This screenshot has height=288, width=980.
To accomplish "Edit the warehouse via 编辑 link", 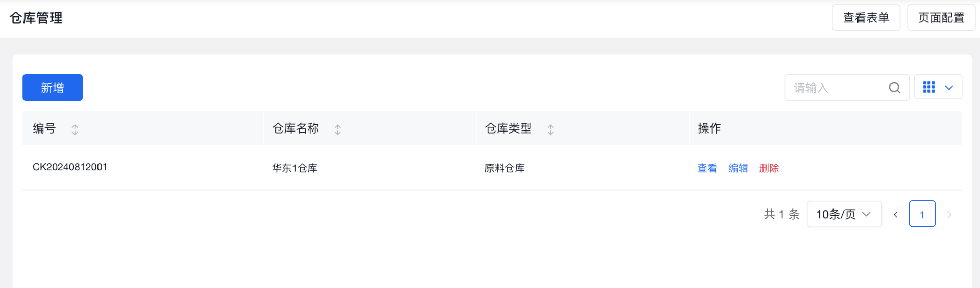I will point(738,168).
